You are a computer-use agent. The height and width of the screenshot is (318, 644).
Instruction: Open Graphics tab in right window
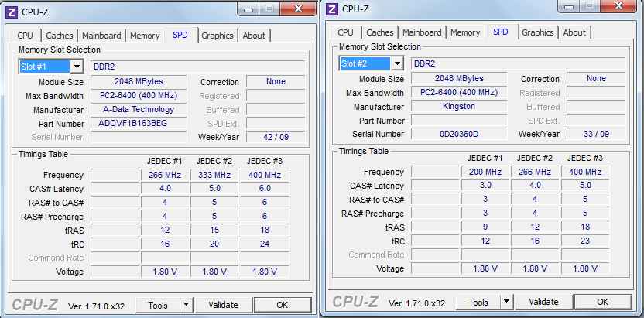538,32
